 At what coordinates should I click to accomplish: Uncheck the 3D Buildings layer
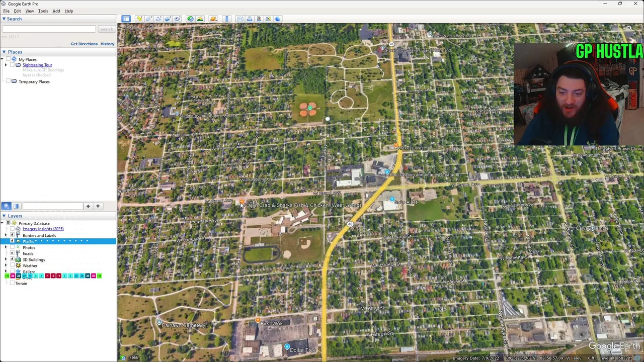[x=12, y=259]
